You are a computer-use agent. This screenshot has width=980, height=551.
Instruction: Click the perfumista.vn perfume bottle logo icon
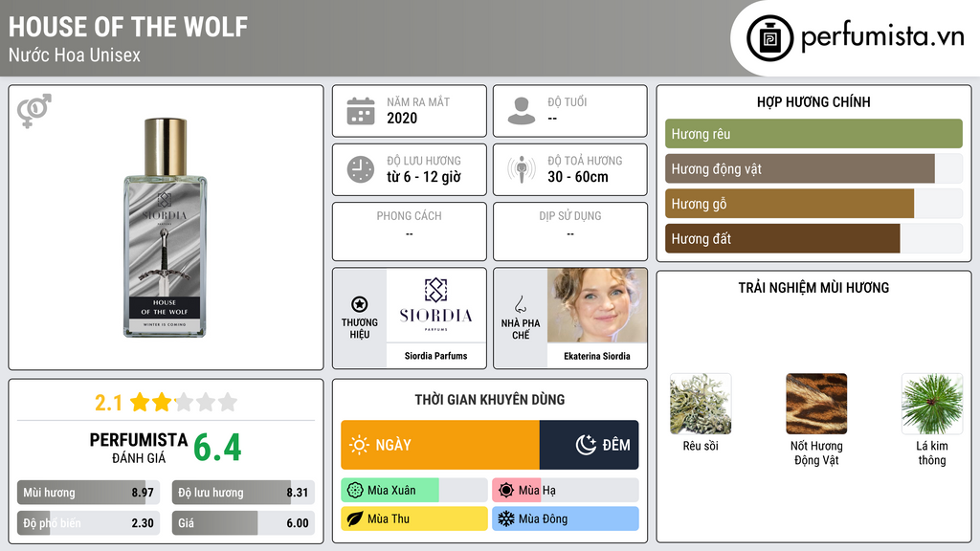pyautogui.click(x=769, y=38)
